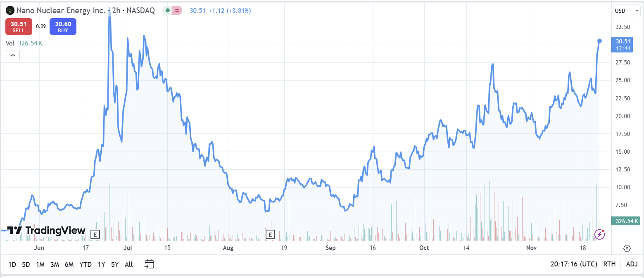This screenshot has height=278, width=644.
Task: Click the August earnings E marker
Action: [x=270, y=235]
